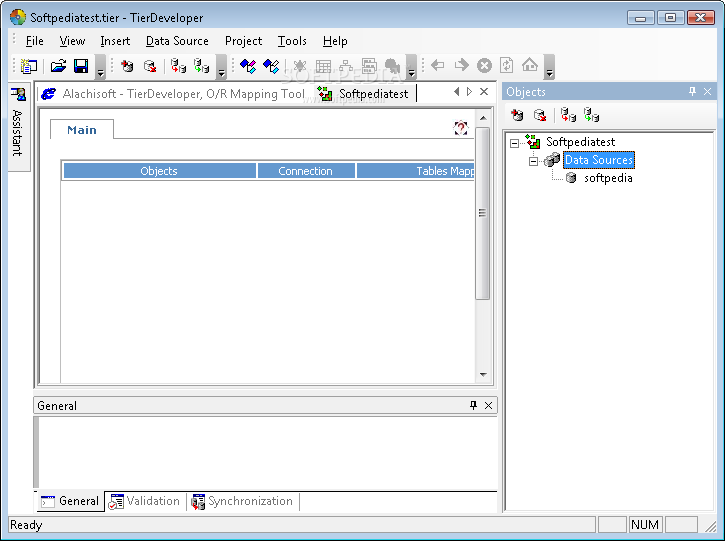Open the navigation toolbar options dropdown
The image size is (725, 541).
pos(549,67)
